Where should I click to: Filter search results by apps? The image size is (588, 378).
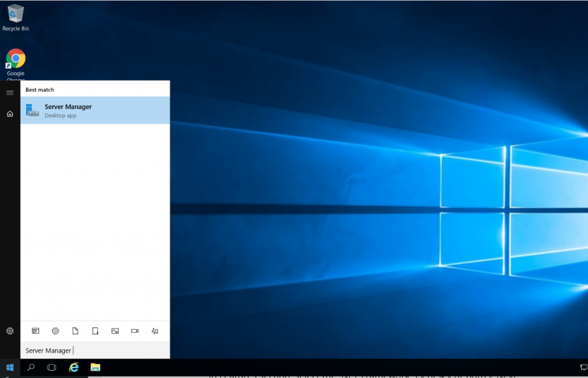pos(36,331)
